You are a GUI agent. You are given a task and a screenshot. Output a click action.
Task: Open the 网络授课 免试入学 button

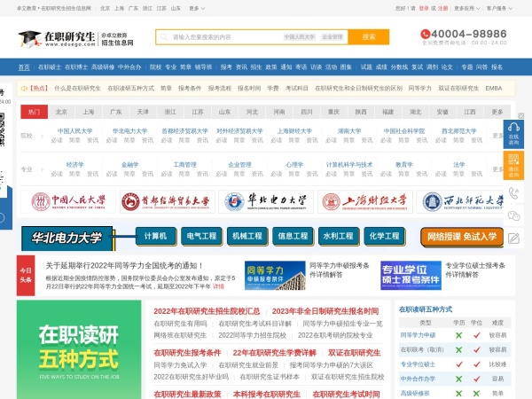(x=461, y=237)
